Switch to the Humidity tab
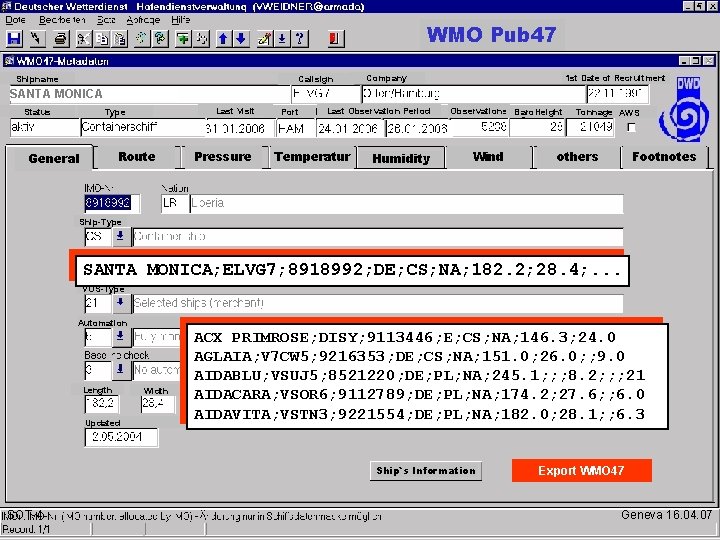The height and width of the screenshot is (540, 720). [x=401, y=158]
